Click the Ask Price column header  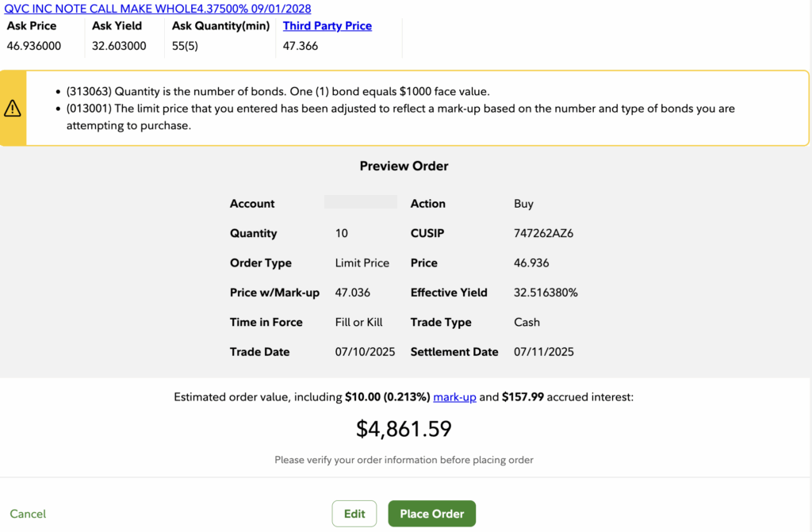point(32,26)
